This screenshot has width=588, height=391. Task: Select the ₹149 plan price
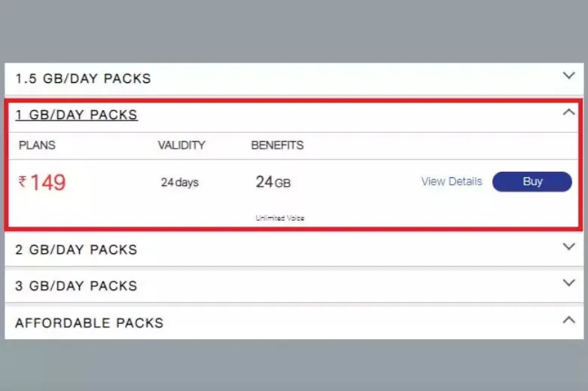tap(42, 183)
